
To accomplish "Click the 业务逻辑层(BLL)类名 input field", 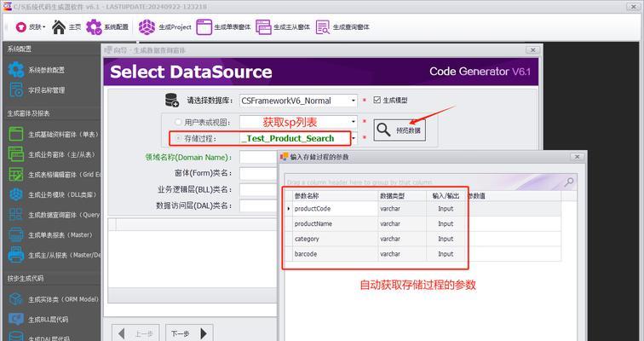I will [259, 190].
